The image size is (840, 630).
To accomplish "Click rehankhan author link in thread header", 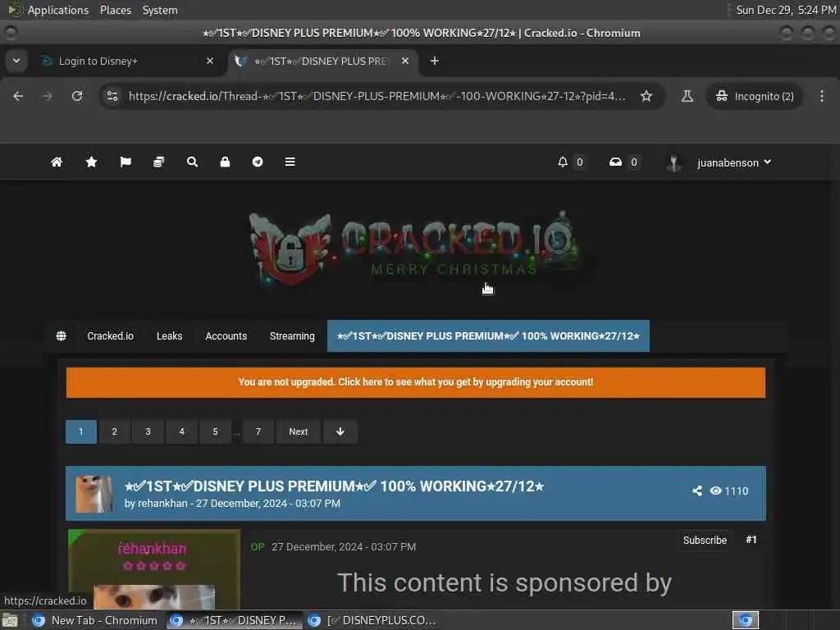I will coord(163,504).
